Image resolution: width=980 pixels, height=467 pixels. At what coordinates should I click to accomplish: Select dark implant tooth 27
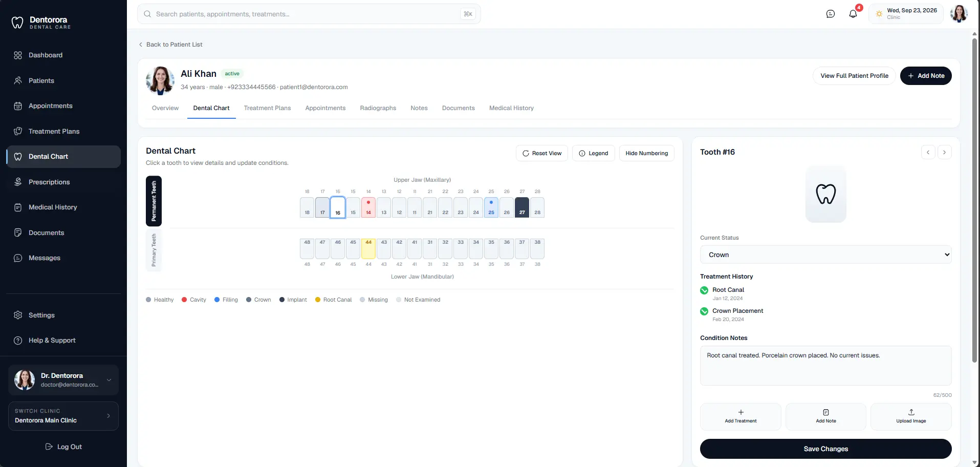pos(522,207)
